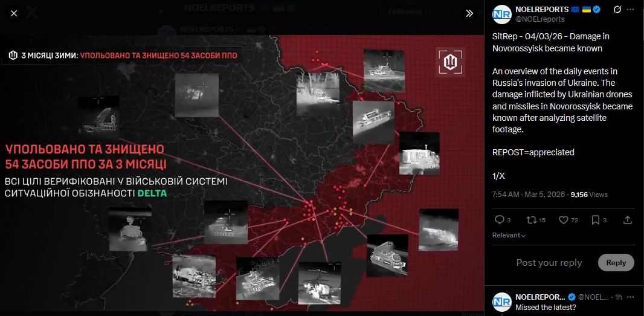The height and width of the screenshot is (316, 644).
Task: Repost this SitRep tweet
Action: (x=532, y=221)
